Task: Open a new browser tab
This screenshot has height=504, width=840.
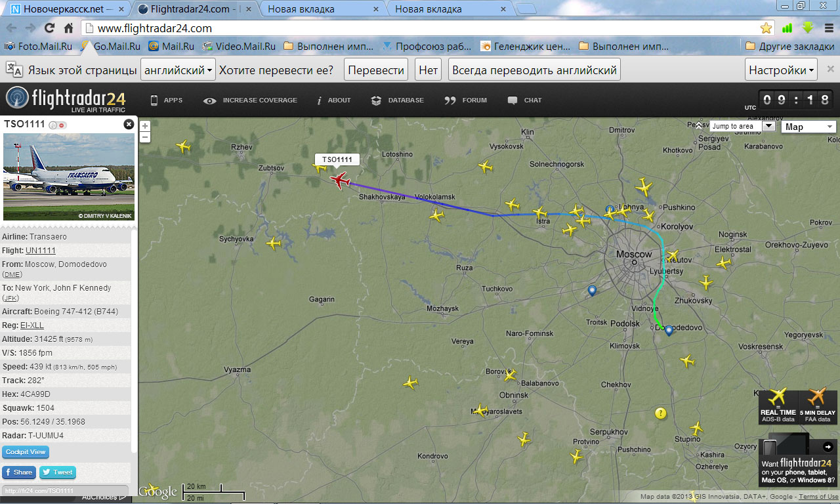Action: point(526,9)
